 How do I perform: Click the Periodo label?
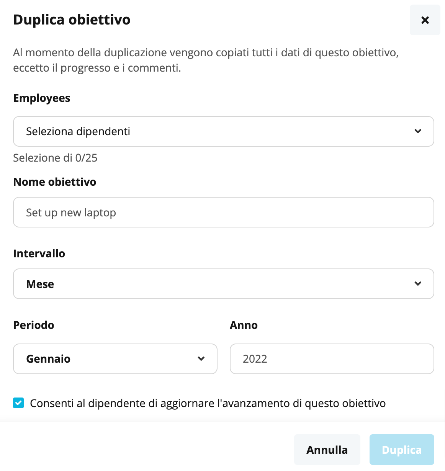tap(34, 325)
